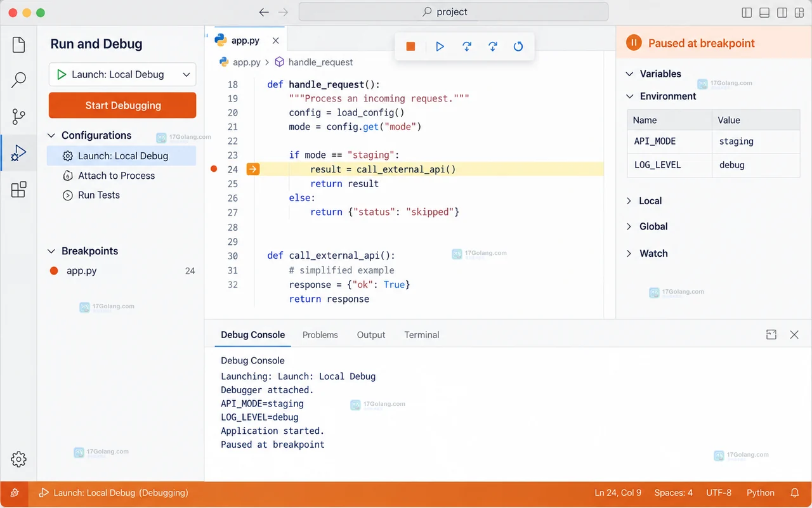The height and width of the screenshot is (508, 812).
Task: Open the Search icon in activity bar
Action: 19,80
